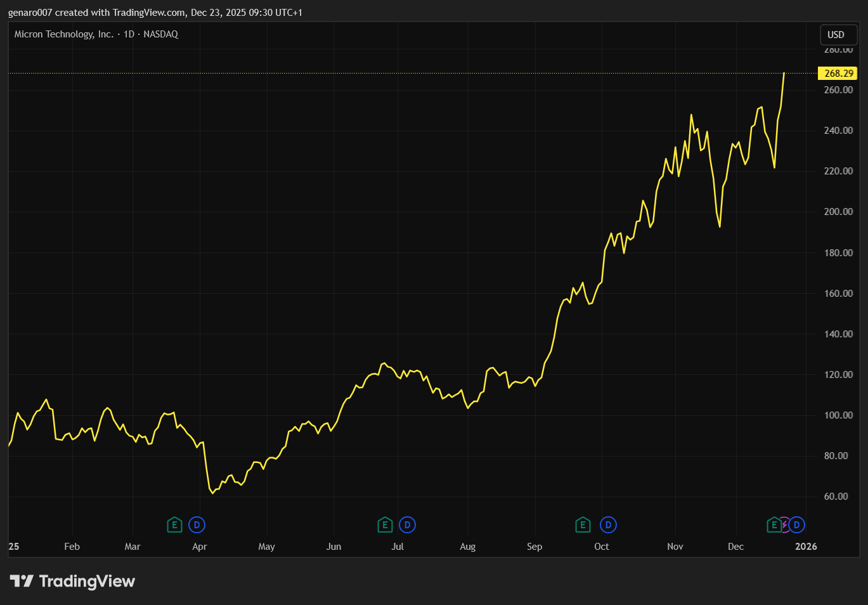Select the Mar label on time axis
Viewport: 868px width, 605px height.
(x=133, y=547)
